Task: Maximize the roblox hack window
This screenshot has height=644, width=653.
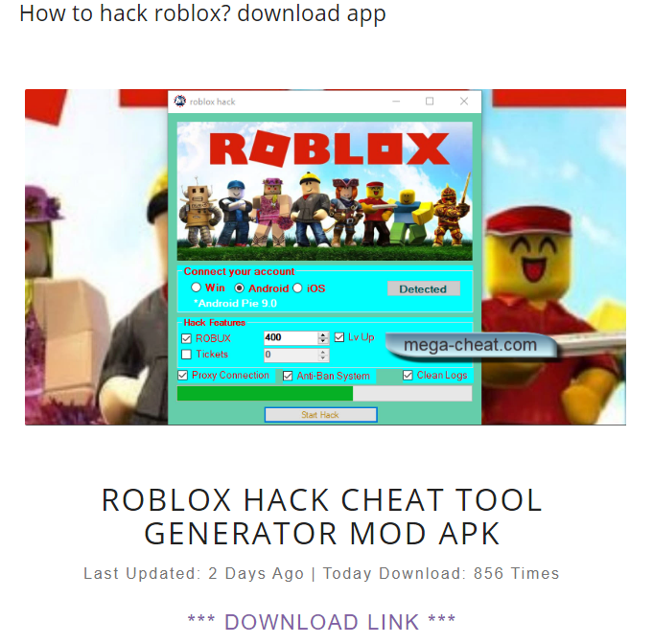Action: click(x=430, y=102)
